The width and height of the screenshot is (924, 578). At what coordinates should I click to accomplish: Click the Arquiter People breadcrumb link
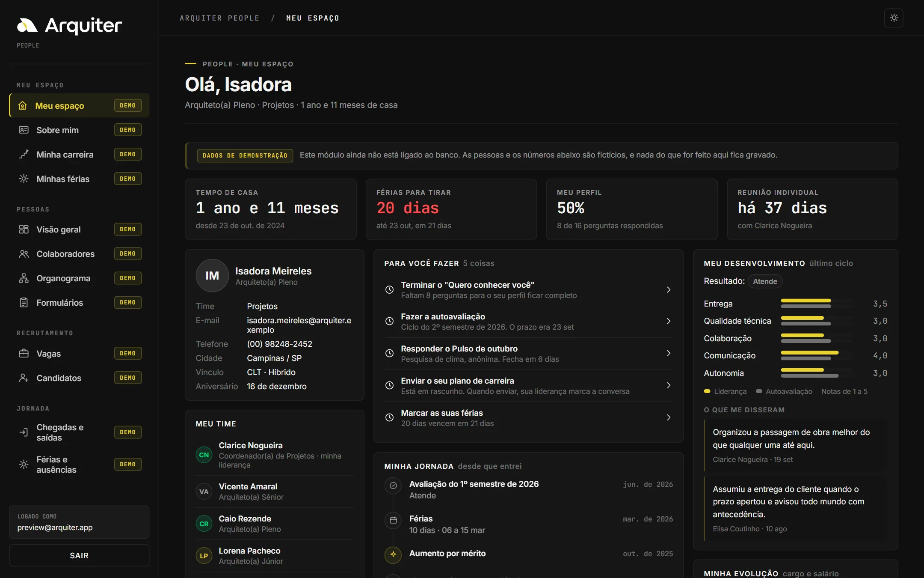[x=219, y=18]
